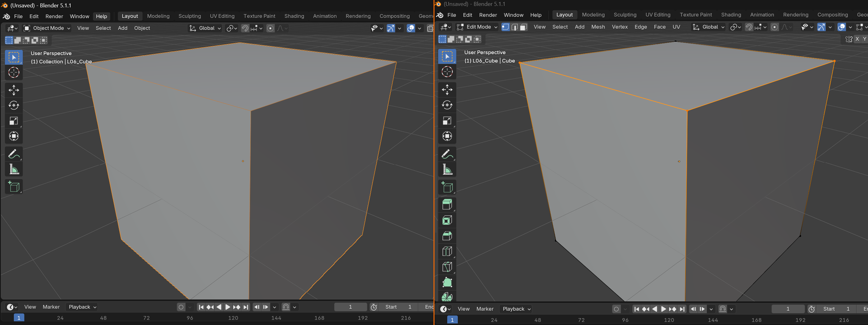Viewport: 868px width, 325px height.
Task: Open the Mesh menu
Action: [598, 27]
